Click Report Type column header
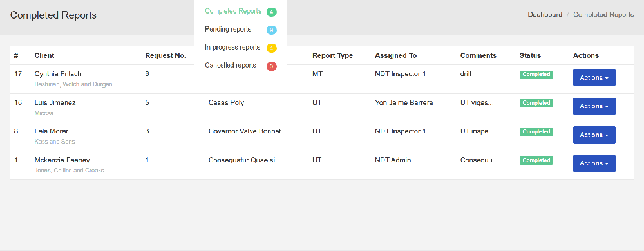This screenshot has width=644, height=251. pos(332,56)
